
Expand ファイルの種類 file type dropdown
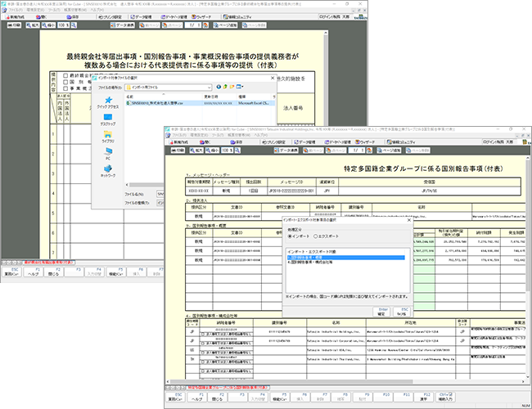point(160,204)
